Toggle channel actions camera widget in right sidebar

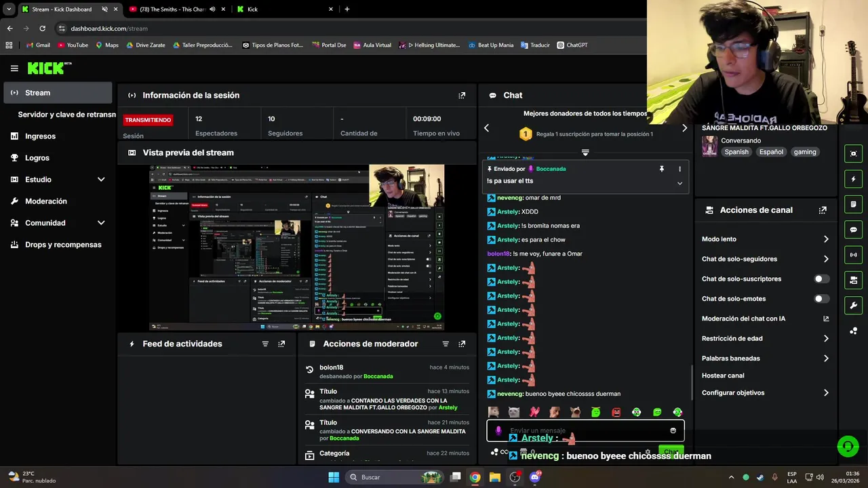pos(853,280)
